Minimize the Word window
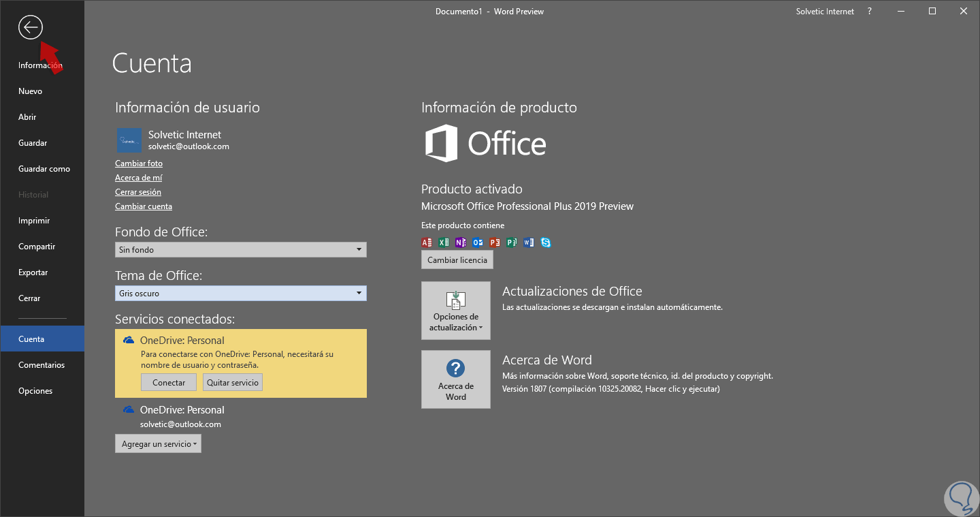 tap(901, 12)
